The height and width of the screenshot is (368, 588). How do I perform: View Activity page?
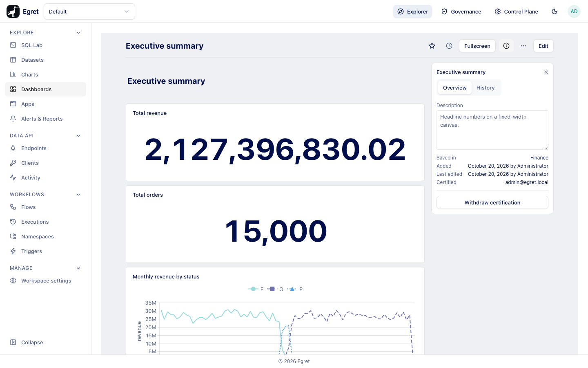pos(45,177)
